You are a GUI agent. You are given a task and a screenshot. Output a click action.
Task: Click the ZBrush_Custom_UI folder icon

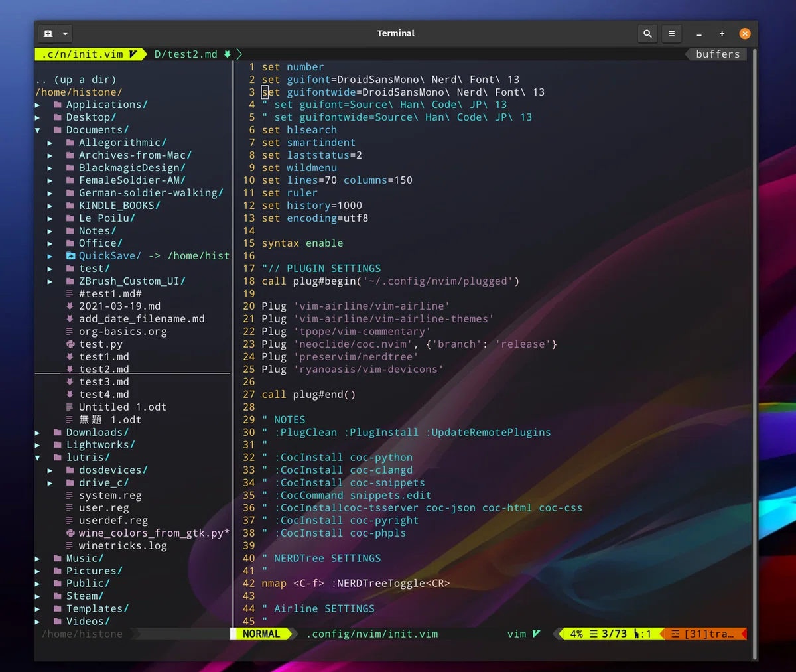click(x=70, y=281)
